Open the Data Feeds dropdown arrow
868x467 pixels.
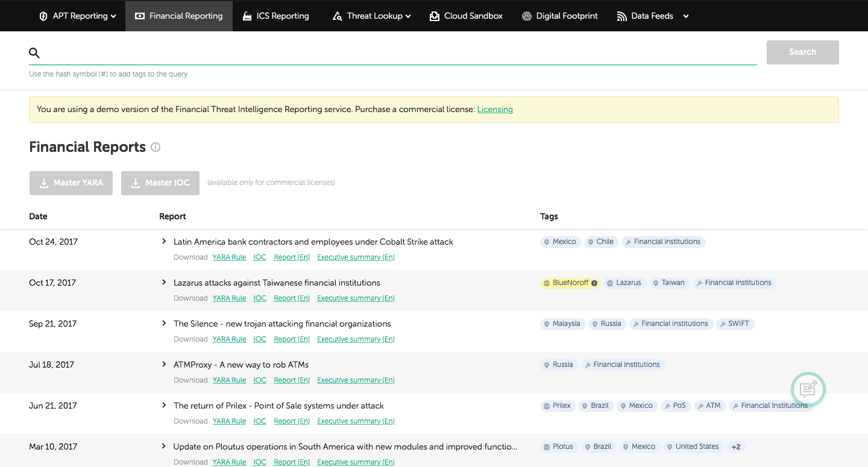point(686,16)
